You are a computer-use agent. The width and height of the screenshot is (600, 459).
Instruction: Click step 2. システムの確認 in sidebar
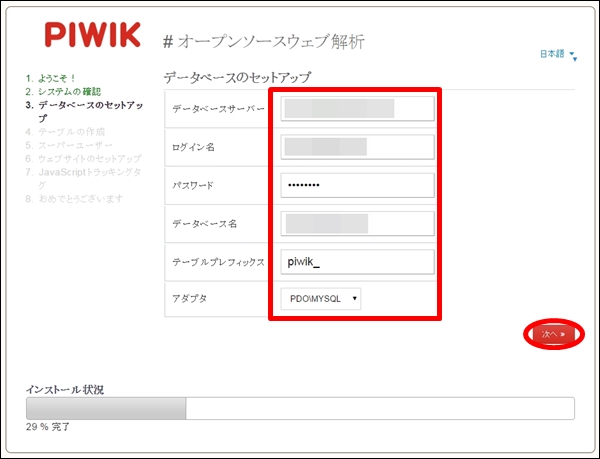(x=63, y=91)
